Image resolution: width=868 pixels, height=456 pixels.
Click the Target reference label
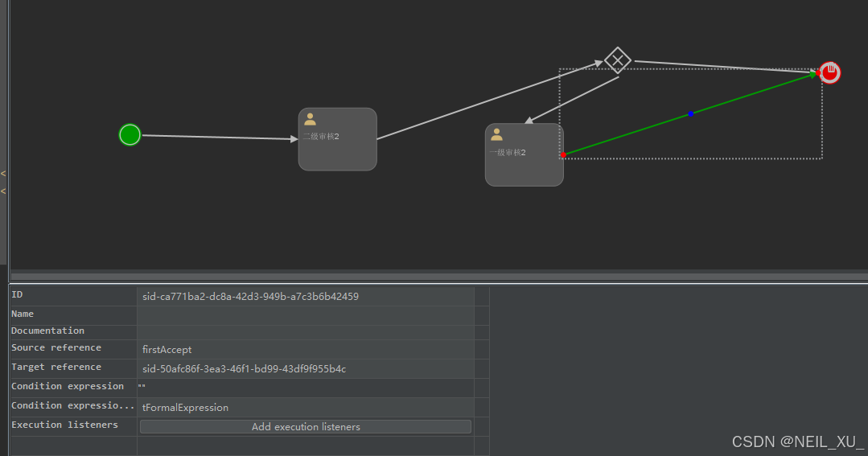coord(56,367)
